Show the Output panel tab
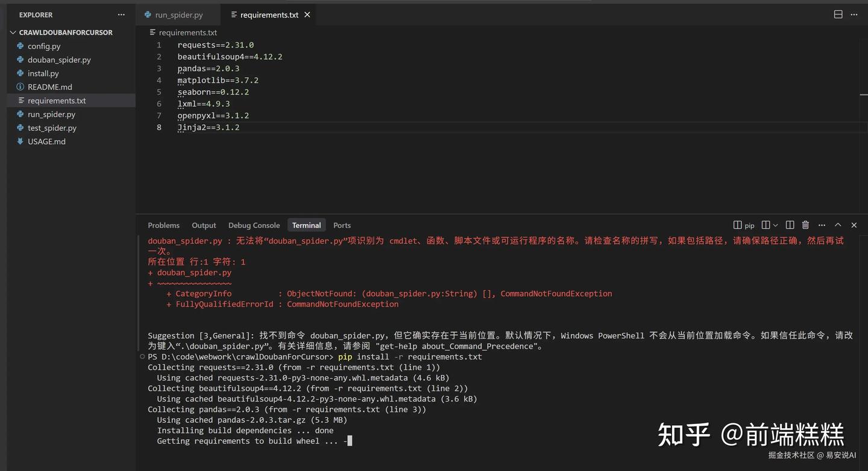The height and width of the screenshot is (471, 868). tap(204, 225)
